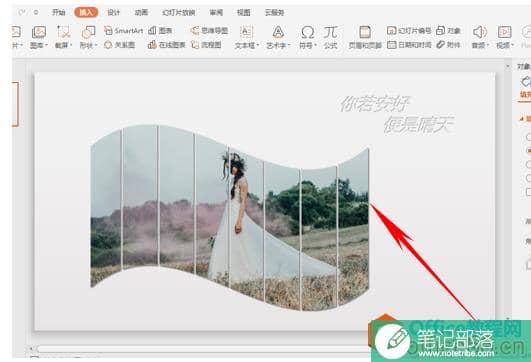Open 页眉和页脚 header and footer
Image resolution: width=531 pixels, height=362 pixels.
(365, 37)
